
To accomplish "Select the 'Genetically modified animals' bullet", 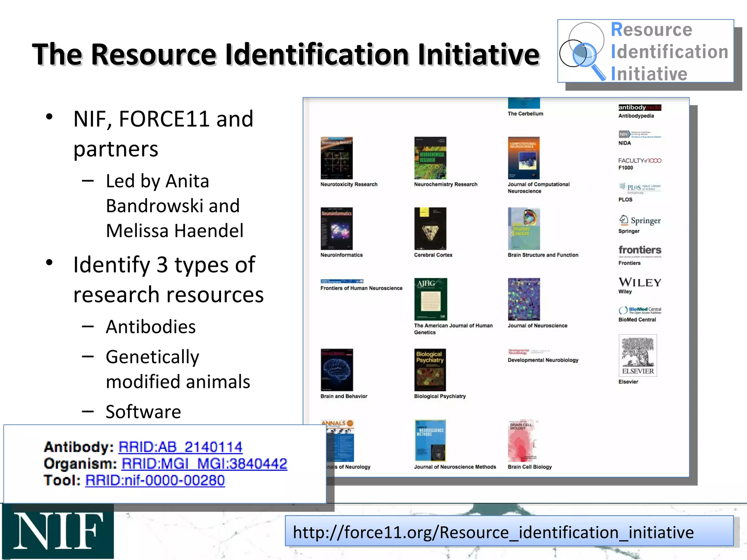I will pyautogui.click(x=178, y=369).
